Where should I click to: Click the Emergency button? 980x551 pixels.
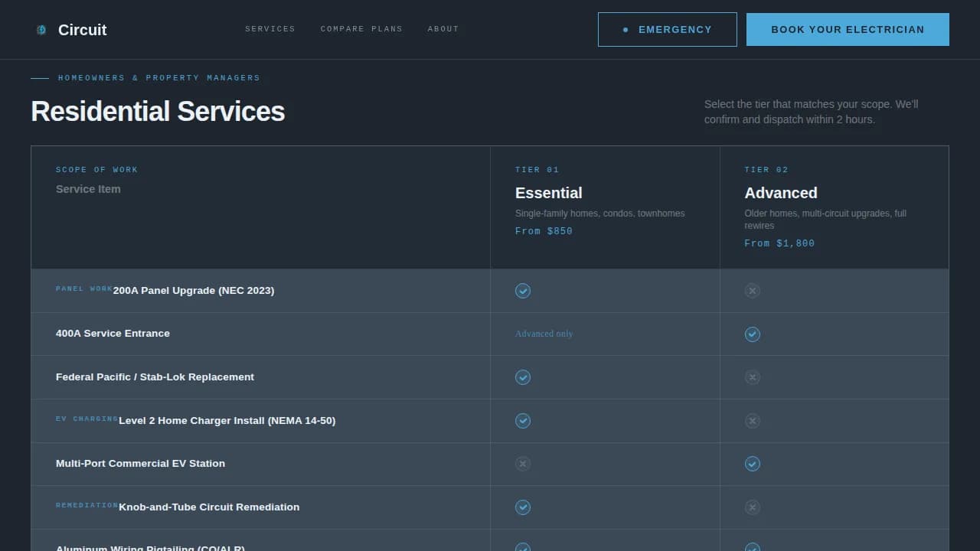pos(667,29)
